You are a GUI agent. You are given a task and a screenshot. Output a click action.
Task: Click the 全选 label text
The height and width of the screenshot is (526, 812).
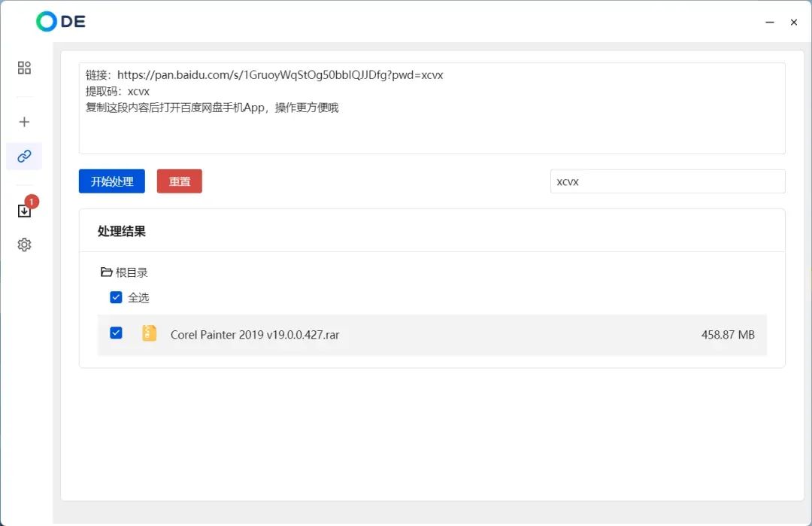pyautogui.click(x=138, y=297)
